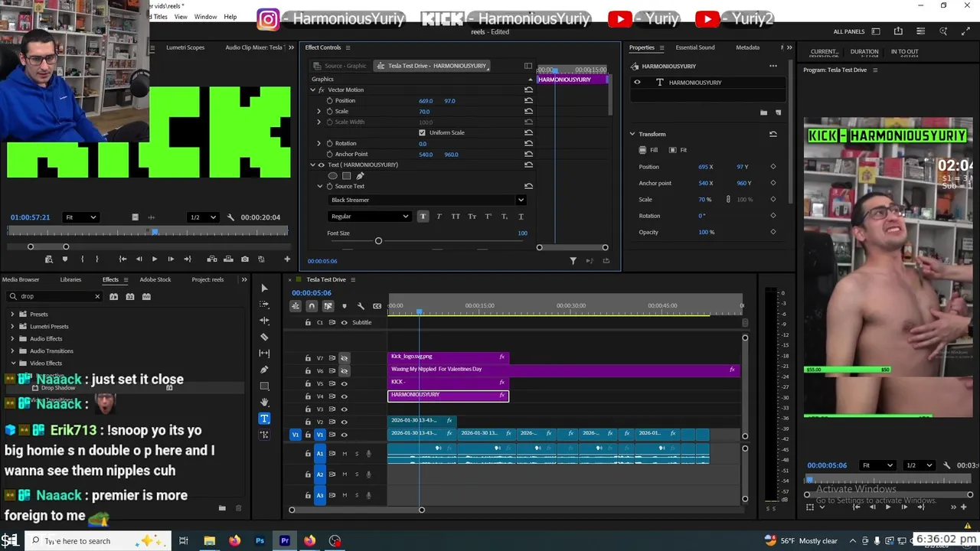The height and width of the screenshot is (551, 980).
Task: Expand Audio Transitions folder
Action: [12, 350]
